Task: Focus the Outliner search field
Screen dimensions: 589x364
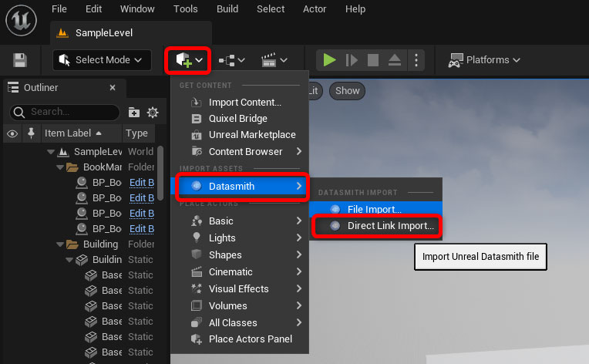Action: click(x=65, y=112)
